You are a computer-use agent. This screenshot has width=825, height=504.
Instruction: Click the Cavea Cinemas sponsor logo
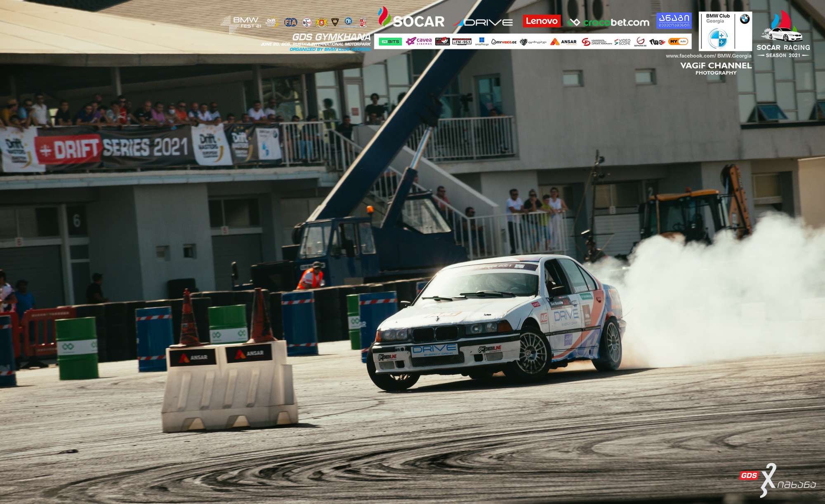tap(419, 41)
